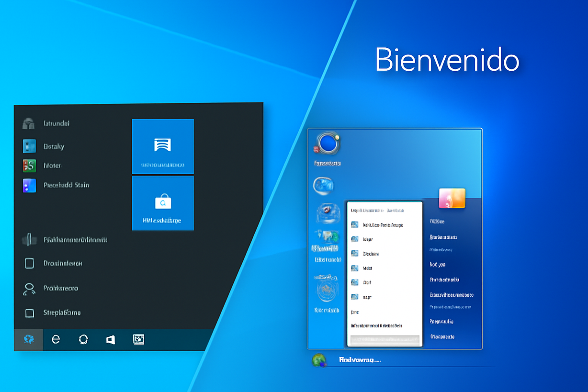Viewport: 588px width, 392px height.
Task: Click the square icon beside "Droninnlencx"
Action: coord(29,263)
